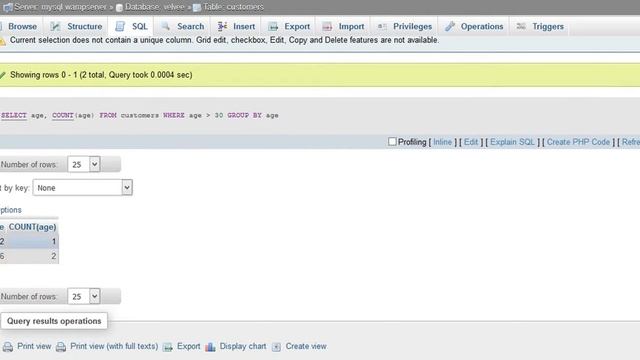640x360 pixels.
Task: Click the table icon in breadcrumb
Action: pos(197,7)
